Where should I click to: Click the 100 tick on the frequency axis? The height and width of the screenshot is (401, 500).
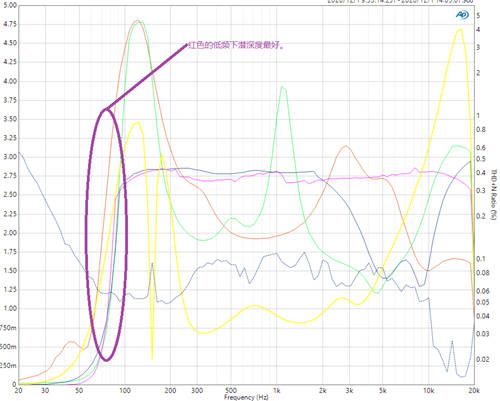point(124,390)
